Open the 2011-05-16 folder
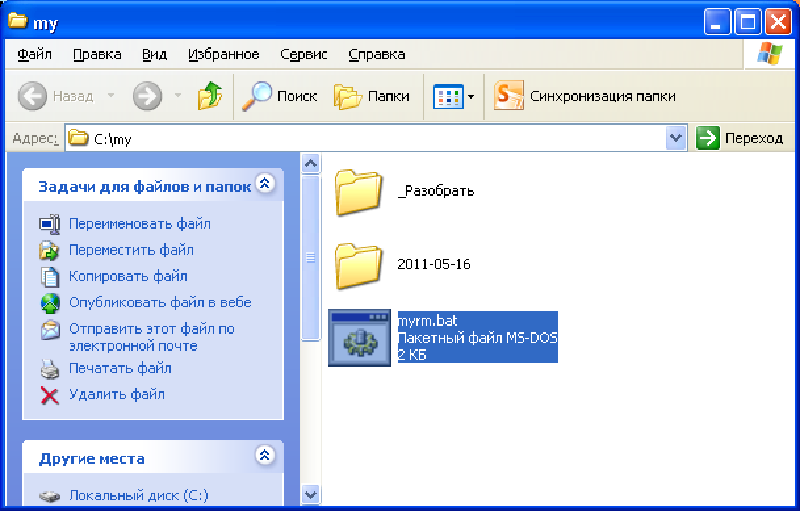The image size is (800, 511). 359,264
